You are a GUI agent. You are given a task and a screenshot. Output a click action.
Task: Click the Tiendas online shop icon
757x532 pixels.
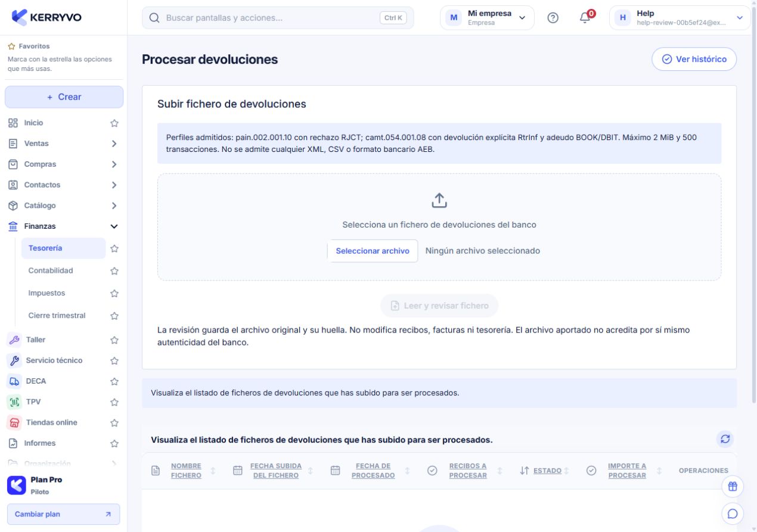[14, 422]
